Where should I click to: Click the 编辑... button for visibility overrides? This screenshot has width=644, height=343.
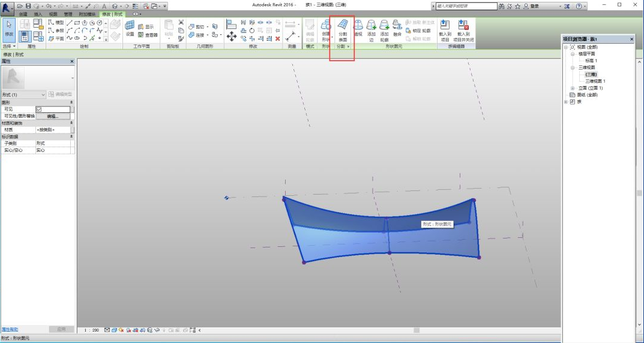pyautogui.click(x=53, y=116)
